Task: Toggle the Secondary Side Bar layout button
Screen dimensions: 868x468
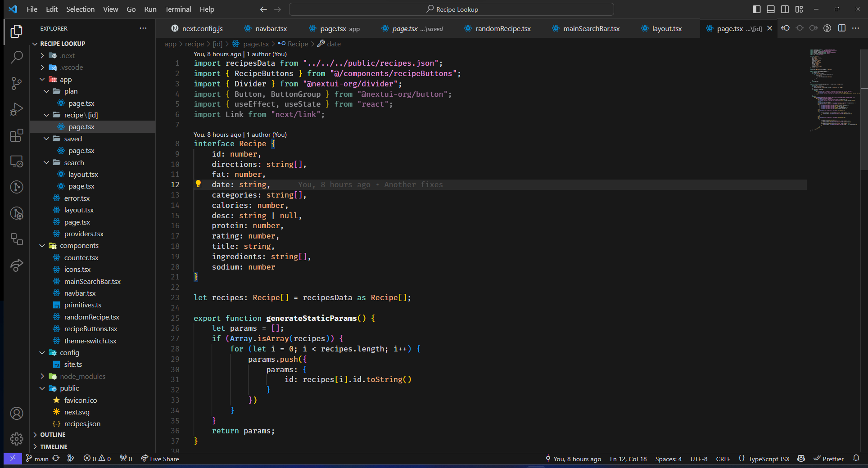Action: pyautogui.click(x=785, y=9)
